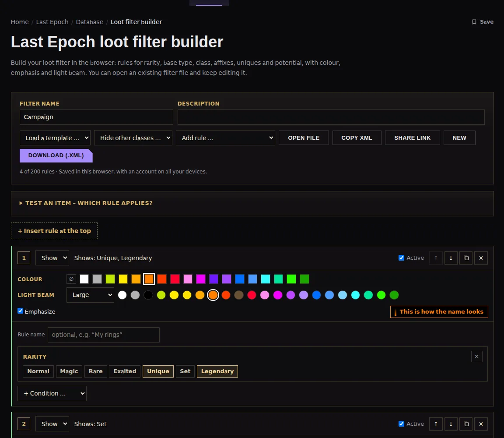Click the Open File button
The width and height of the screenshot is (504, 438).
pyautogui.click(x=304, y=138)
